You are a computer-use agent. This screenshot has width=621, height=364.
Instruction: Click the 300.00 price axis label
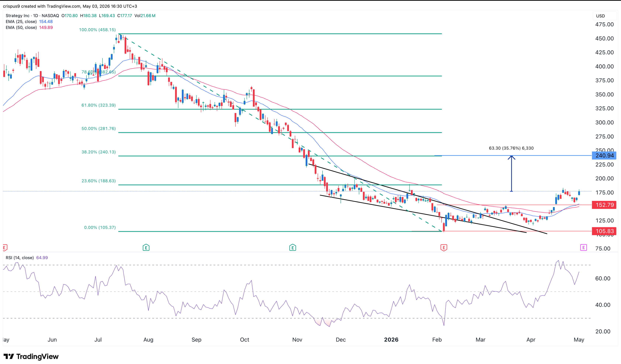(605, 122)
